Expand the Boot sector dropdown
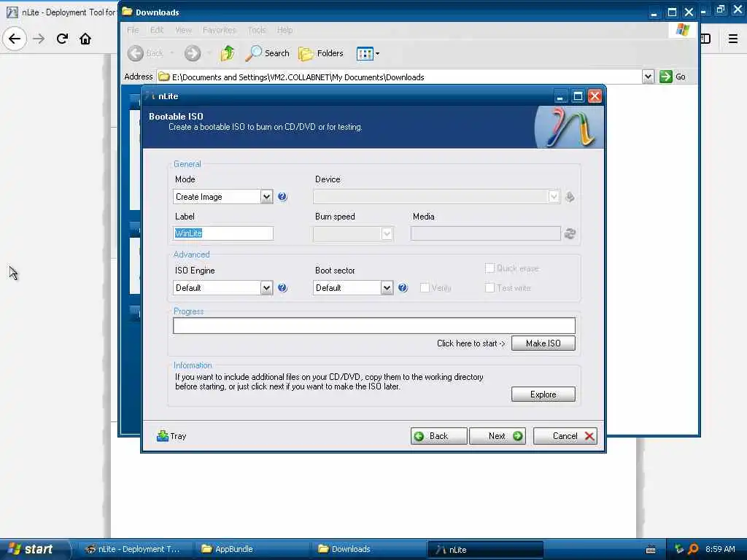The width and height of the screenshot is (747, 560). (387, 287)
